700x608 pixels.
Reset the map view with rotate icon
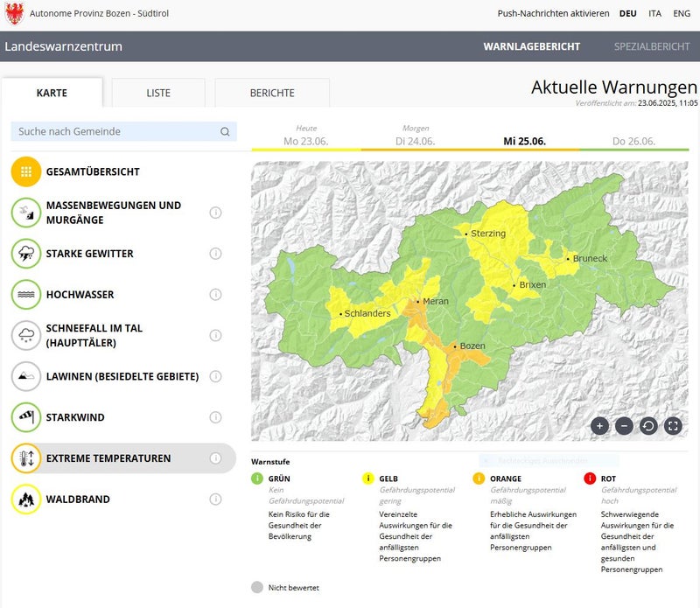point(648,426)
